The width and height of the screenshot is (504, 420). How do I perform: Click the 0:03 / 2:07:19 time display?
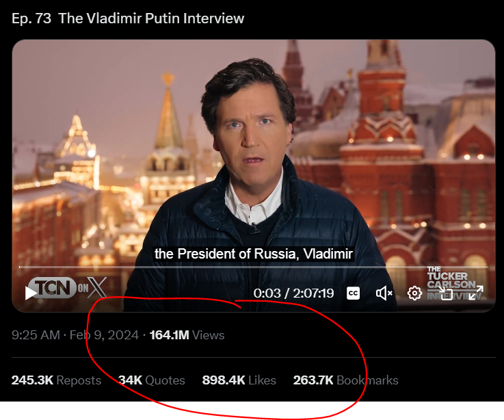[293, 293]
